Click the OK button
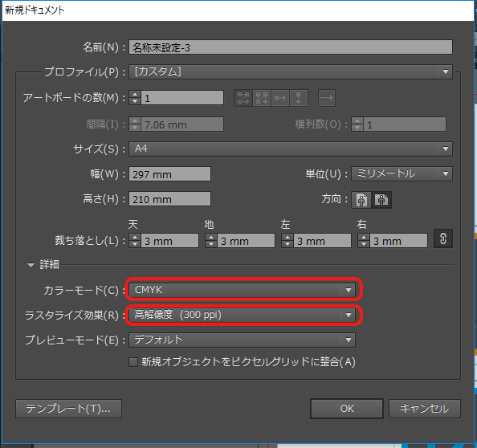 click(x=347, y=409)
